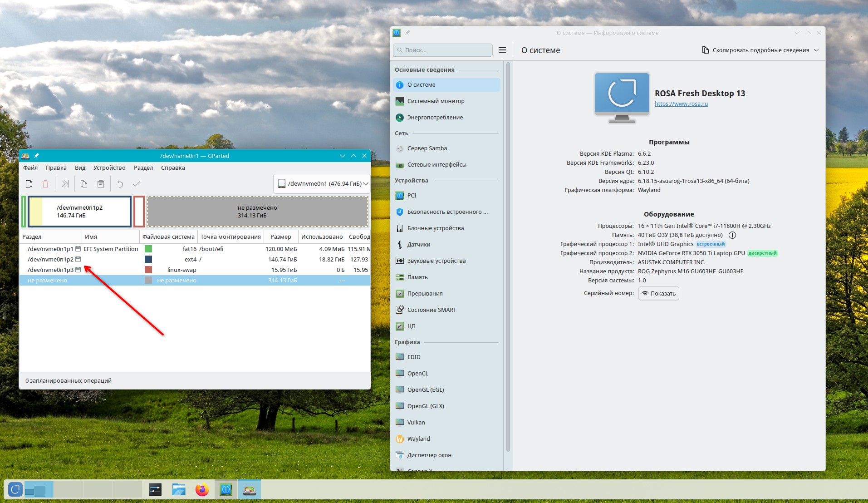Viewport: 868px width, 503px height.
Task: Open OpenGL (EGL) in the sidebar
Action: coord(447,390)
